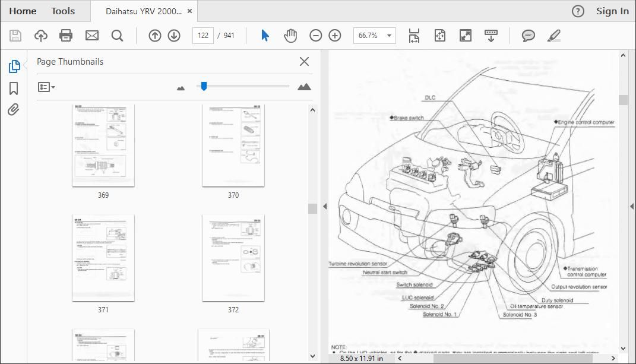Click page size '8.50 x 11.91 in' text

(362, 359)
